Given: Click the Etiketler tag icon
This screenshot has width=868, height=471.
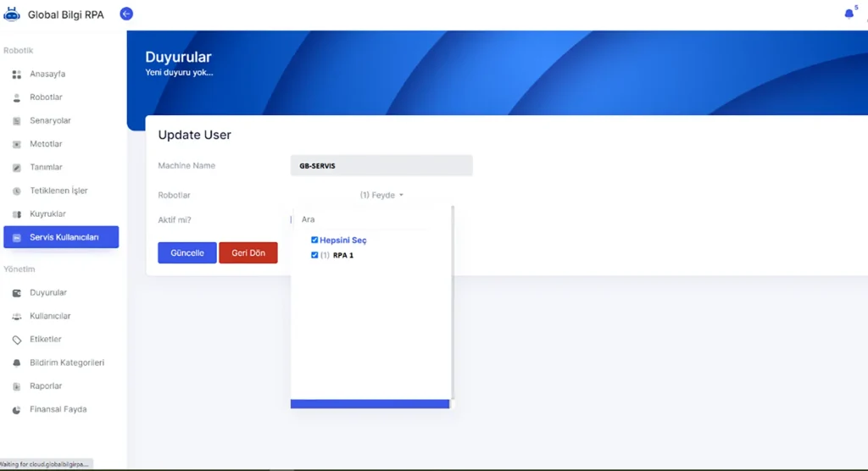Looking at the screenshot, I should click(17, 340).
